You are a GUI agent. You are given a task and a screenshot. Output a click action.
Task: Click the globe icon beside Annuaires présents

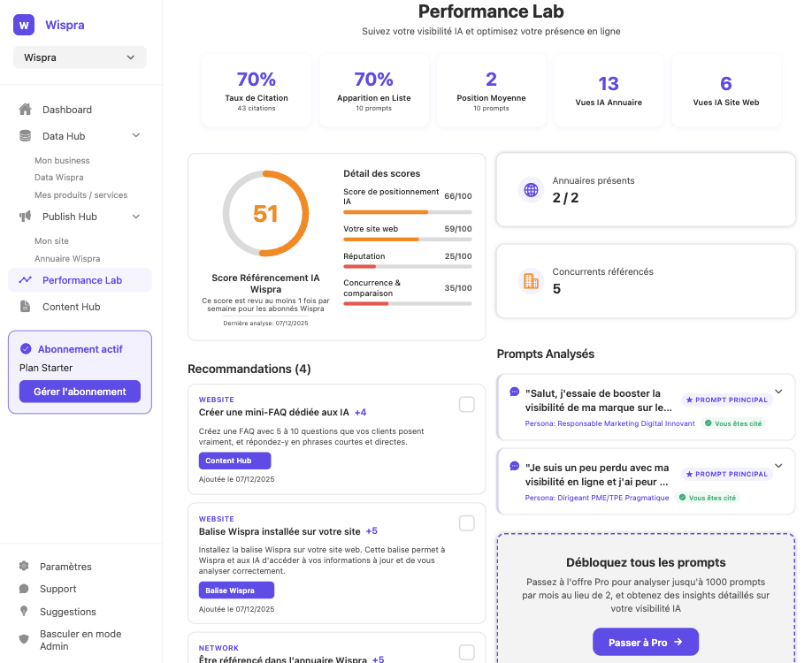tap(530, 189)
